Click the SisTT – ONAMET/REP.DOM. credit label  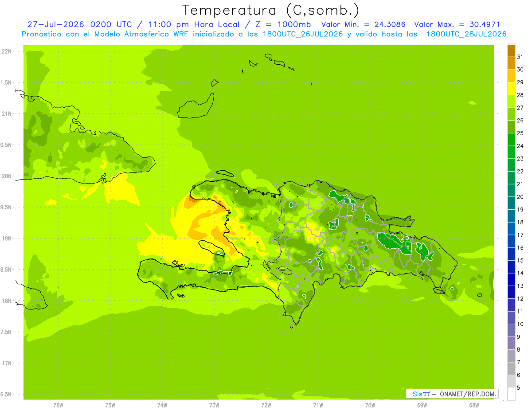point(452,394)
